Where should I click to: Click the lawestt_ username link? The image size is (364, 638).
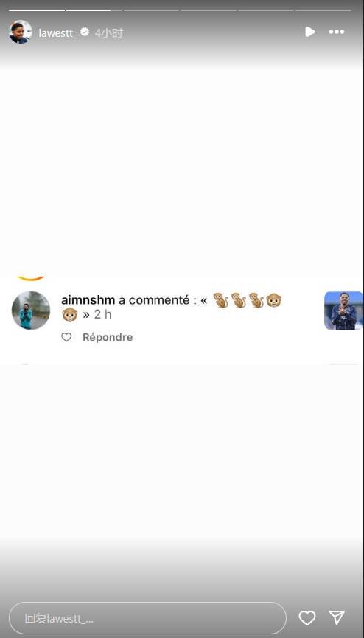point(57,33)
